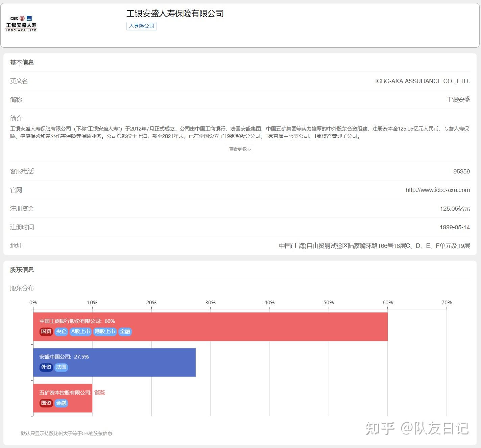Click the 英文名 field label
This screenshot has width=481, height=448.
[x=19, y=81]
